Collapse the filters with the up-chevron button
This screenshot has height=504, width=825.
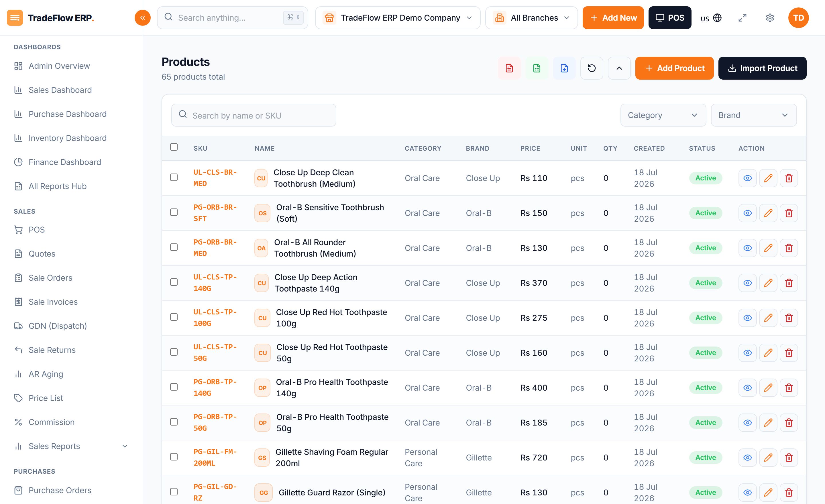pos(619,68)
